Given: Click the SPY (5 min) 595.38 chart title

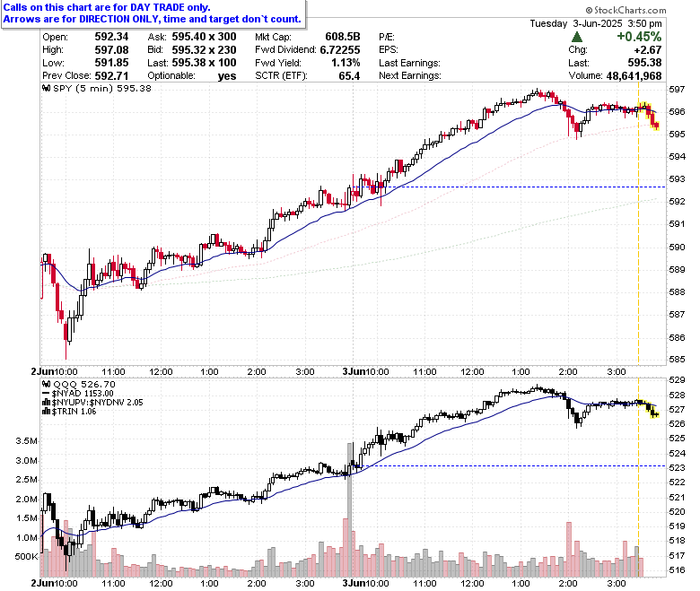Looking at the screenshot, I should point(102,88).
